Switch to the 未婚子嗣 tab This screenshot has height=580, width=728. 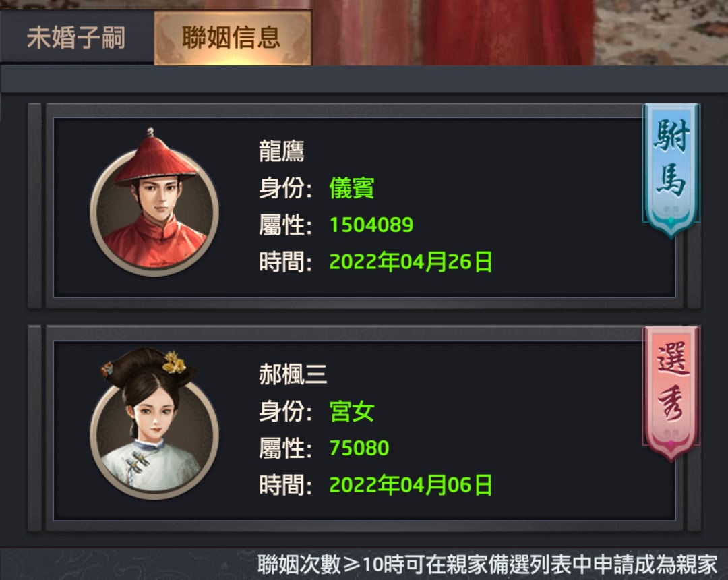[x=77, y=37]
